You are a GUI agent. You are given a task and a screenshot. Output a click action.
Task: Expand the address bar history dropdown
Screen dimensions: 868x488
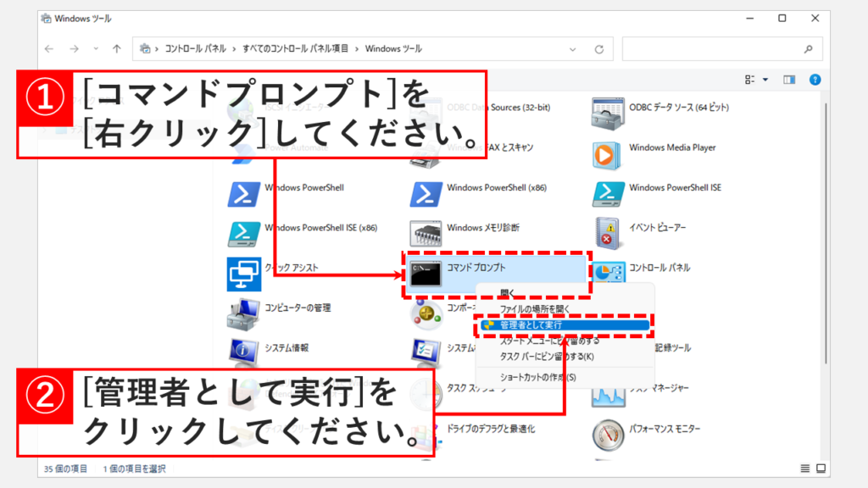[x=572, y=49]
